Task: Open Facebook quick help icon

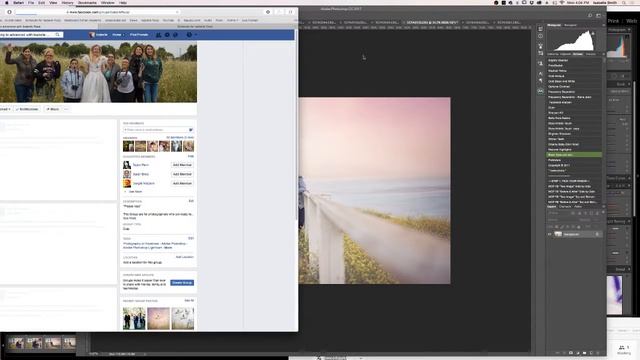Action: (x=189, y=35)
